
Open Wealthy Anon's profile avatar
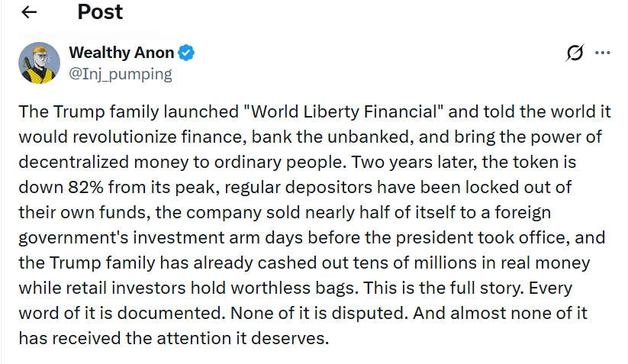point(39,63)
